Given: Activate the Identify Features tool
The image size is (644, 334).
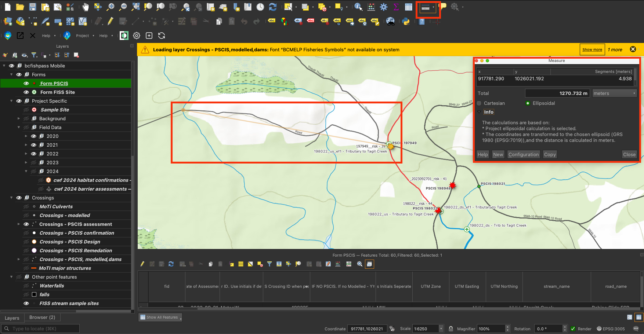Looking at the screenshot, I should tap(358, 7).
